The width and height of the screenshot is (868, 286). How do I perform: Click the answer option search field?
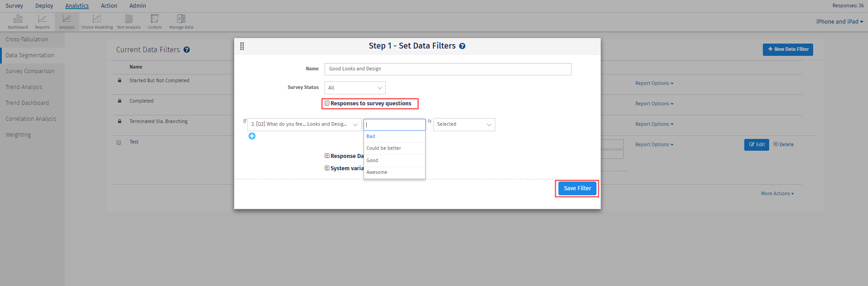coord(394,124)
